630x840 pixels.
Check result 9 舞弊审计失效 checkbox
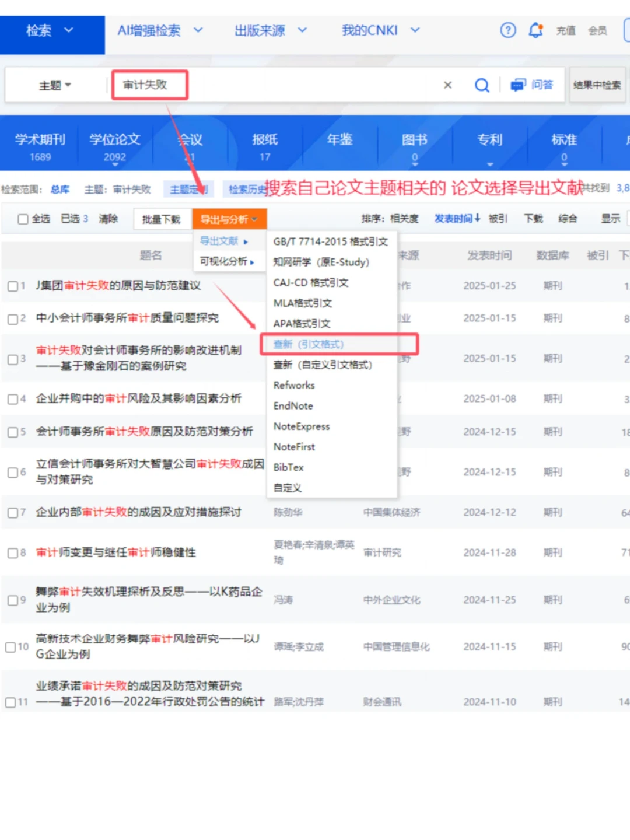[x=13, y=600]
